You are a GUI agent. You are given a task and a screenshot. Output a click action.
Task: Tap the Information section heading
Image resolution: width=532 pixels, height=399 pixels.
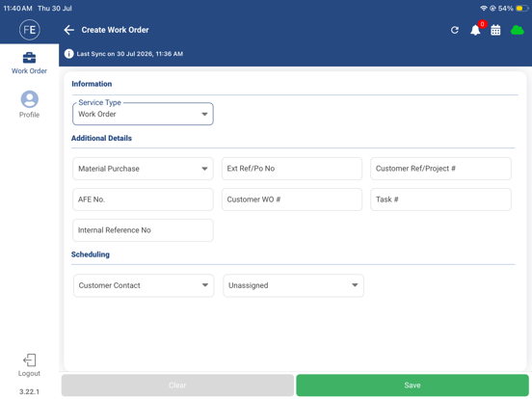click(92, 84)
